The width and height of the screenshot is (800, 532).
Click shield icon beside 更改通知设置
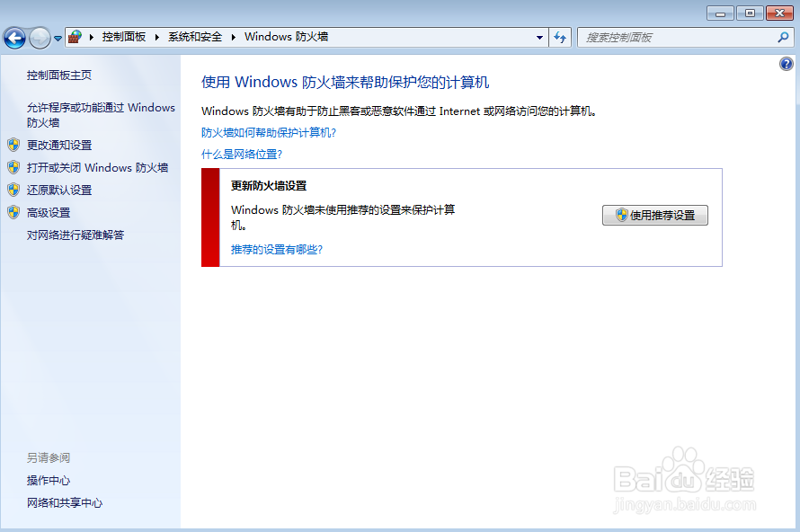[13, 145]
